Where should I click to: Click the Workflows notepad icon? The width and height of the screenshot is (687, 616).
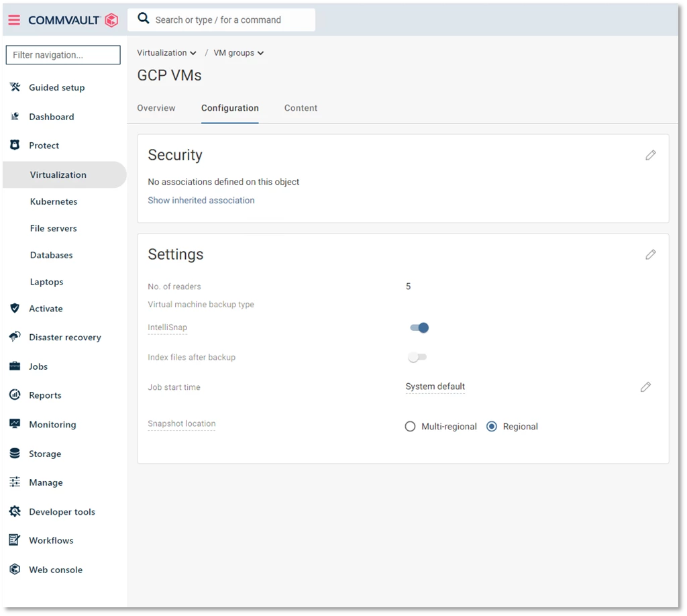coord(15,540)
